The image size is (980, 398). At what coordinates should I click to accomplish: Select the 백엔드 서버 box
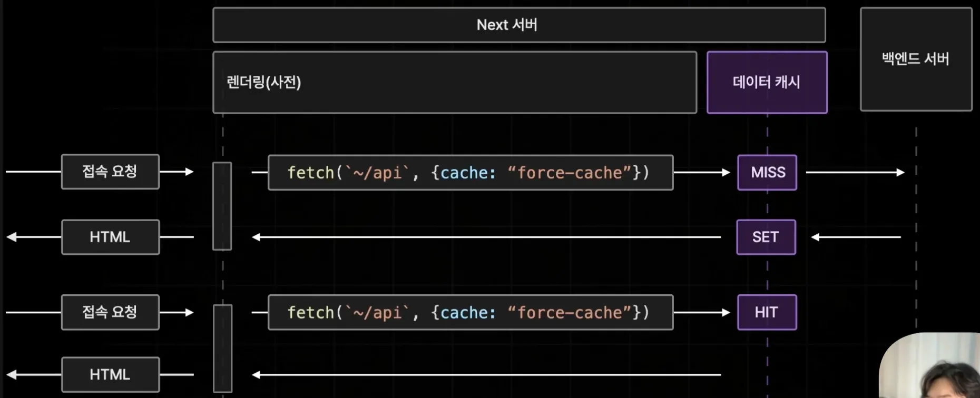click(916, 59)
